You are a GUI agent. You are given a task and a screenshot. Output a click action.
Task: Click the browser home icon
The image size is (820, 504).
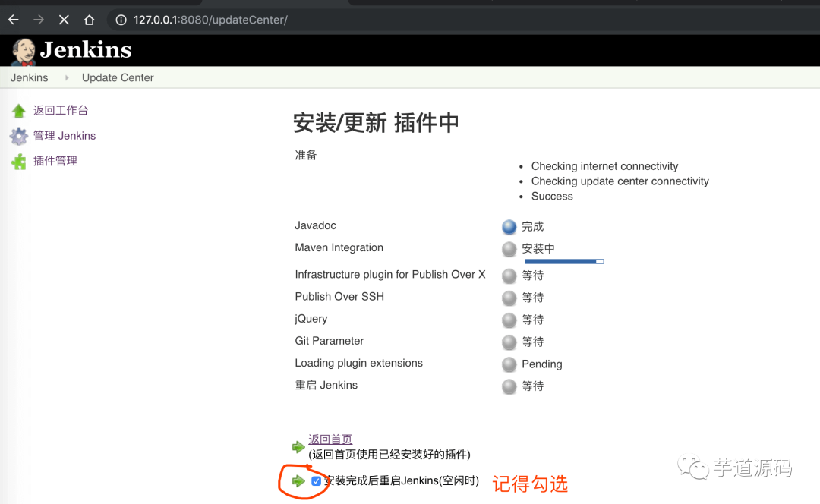89,20
